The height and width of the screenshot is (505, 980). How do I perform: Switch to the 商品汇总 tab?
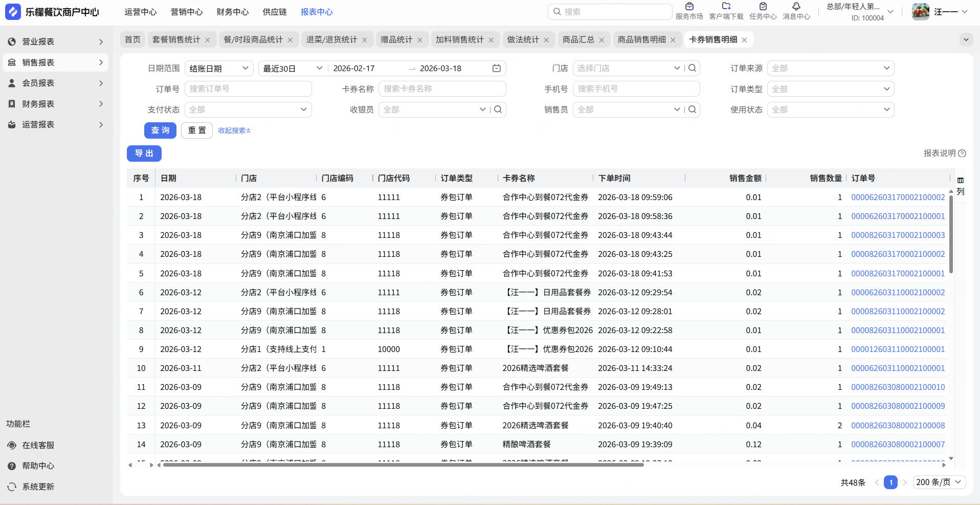coord(578,40)
